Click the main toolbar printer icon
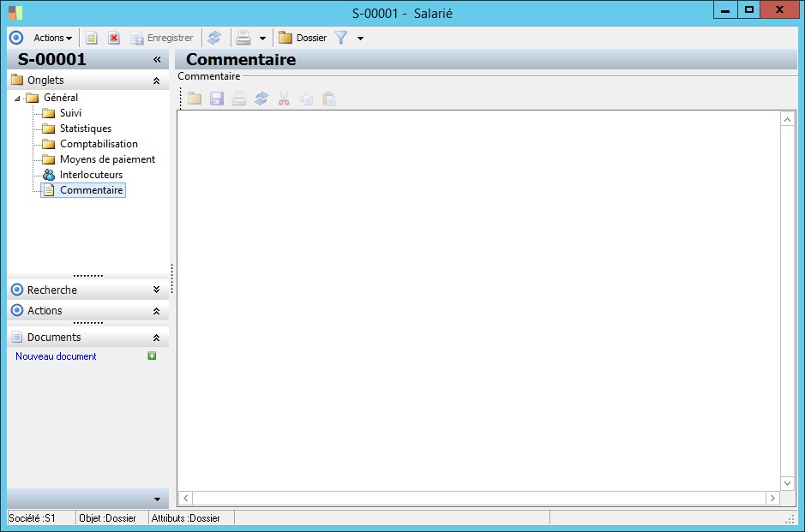The image size is (805, 532). [x=243, y=38]
